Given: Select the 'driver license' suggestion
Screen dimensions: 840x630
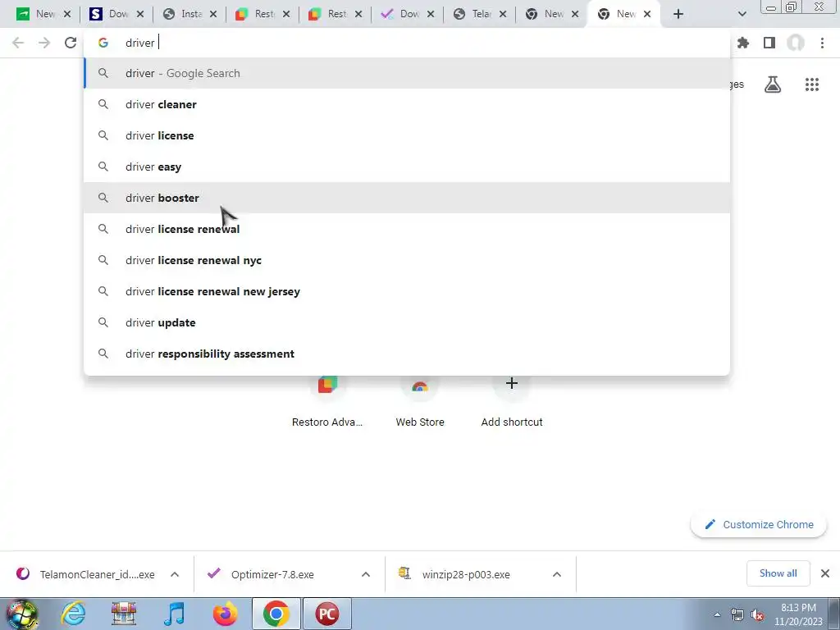Looking at the screenshot, I should [x=407, y=135].
